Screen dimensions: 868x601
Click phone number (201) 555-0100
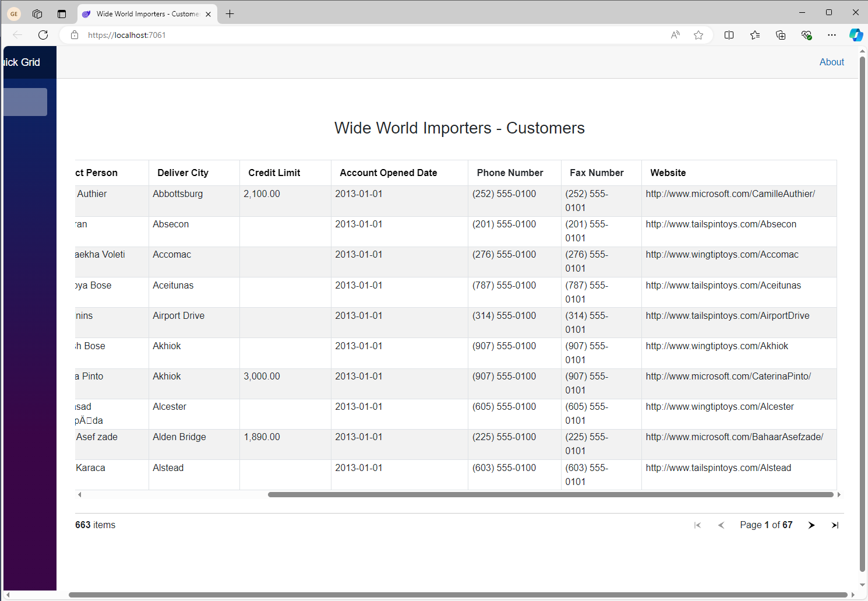[x=504, y=224]
